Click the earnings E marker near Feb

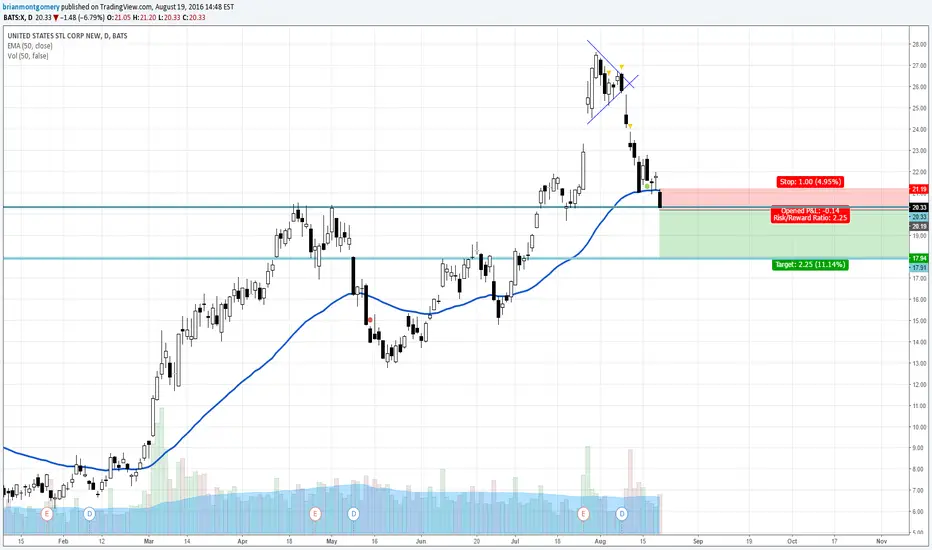tap(47, 513)
